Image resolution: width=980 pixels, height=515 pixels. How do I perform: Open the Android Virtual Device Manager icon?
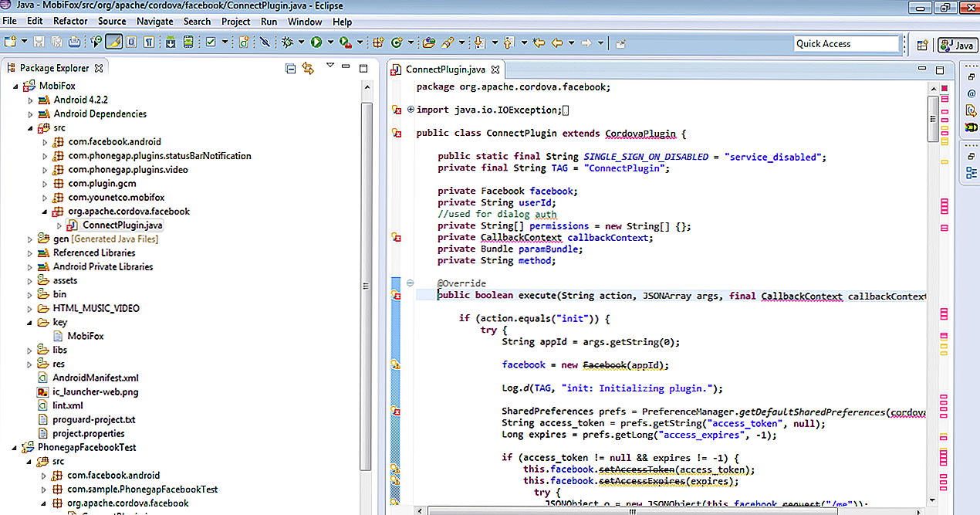pyautogui.click(x=188, y=42)
